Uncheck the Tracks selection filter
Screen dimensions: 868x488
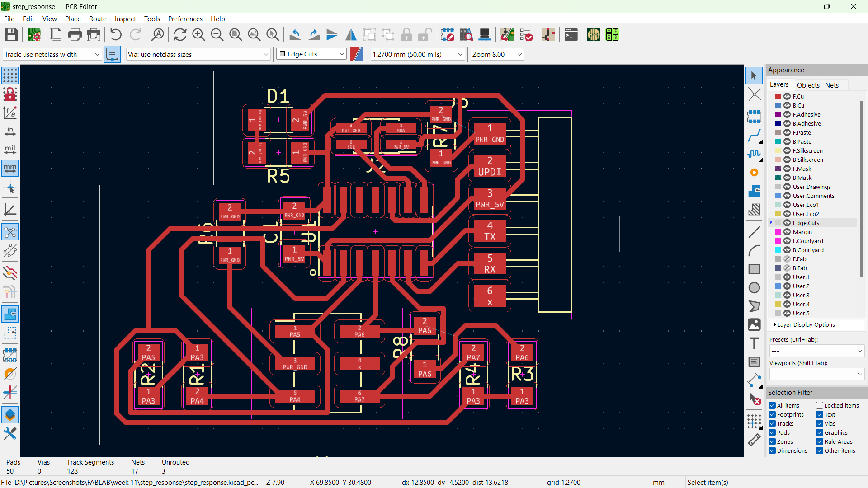[x=773, y=423]
